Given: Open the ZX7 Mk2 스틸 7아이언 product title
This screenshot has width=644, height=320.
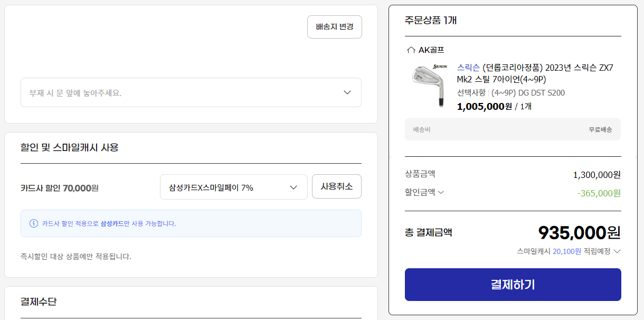Looking at the screenshot, I should coord(534,73).
